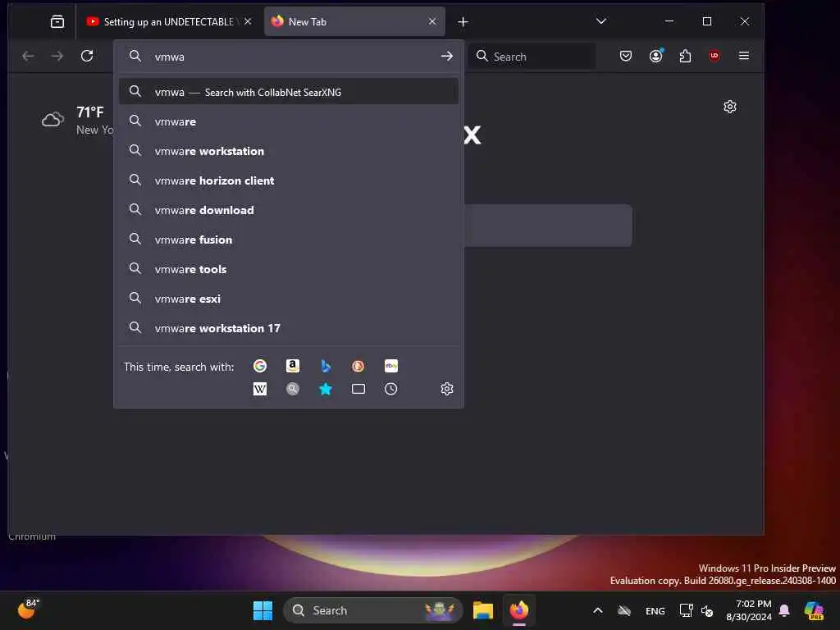The image size is (840, 630).
Task: Personalize New Tab with the gear icon
Action: (729, 107)
